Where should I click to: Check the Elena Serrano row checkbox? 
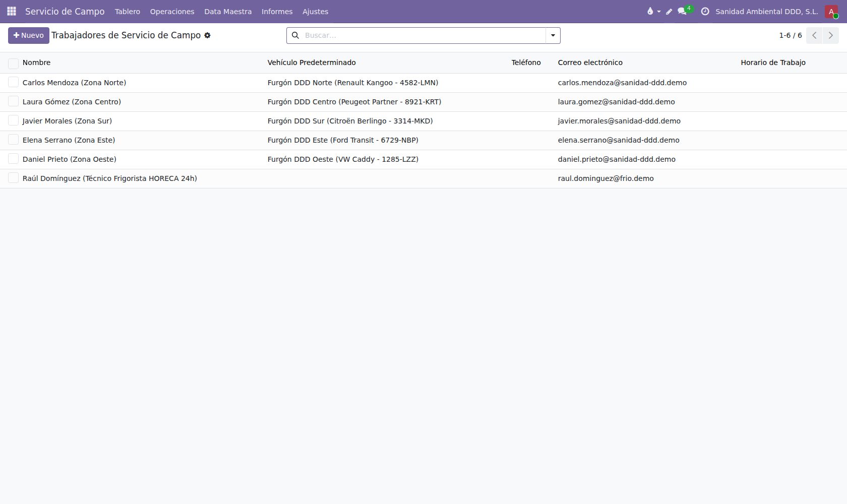pos(13,140)
